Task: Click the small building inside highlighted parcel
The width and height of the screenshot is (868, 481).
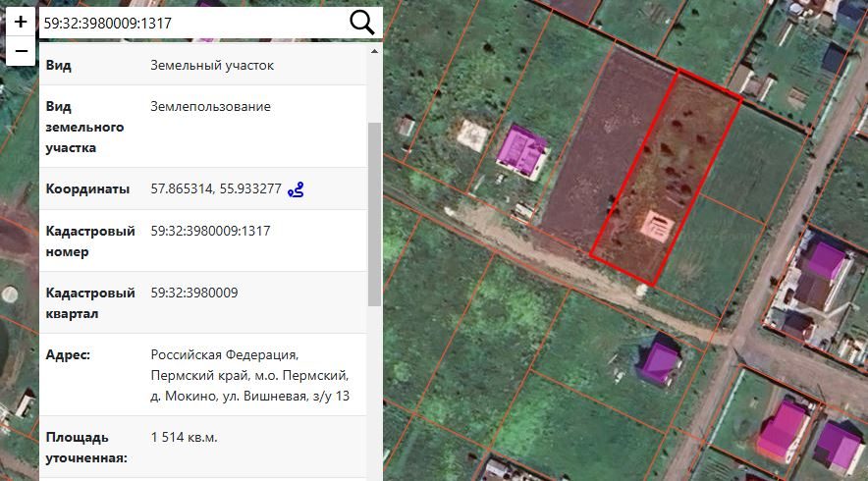Action: tap(657, 227)
